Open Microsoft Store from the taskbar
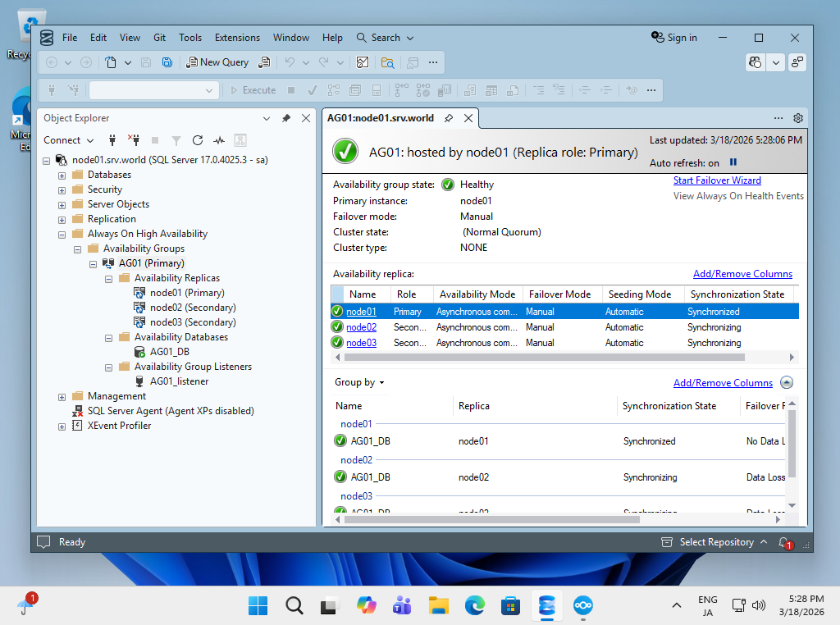Screen dimensions: 840x625 [x=510, y=605]
